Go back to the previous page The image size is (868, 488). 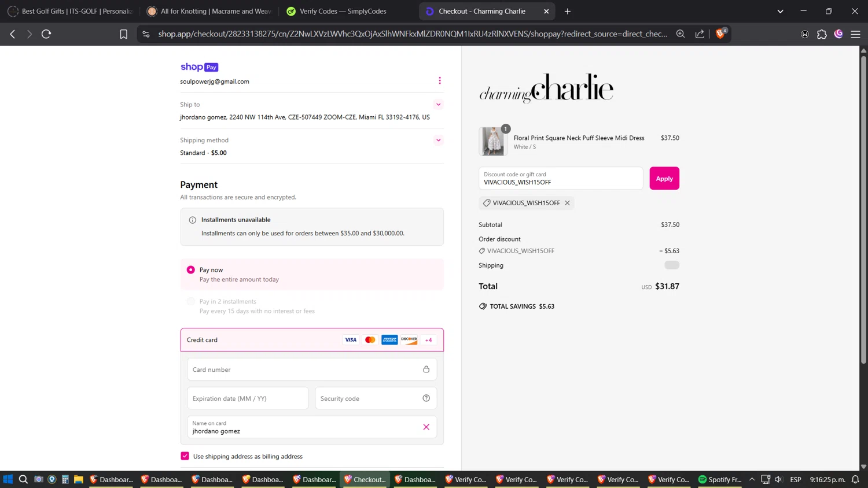13,34
